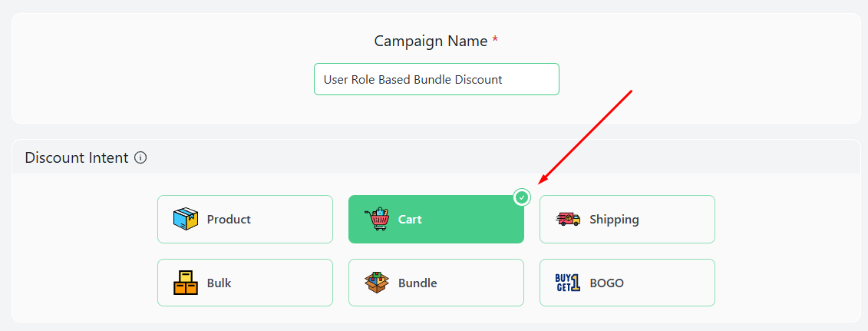Open the Discount Intent info tooltip icon
The height and width of the screenshot is (331, 868).
pyautogui.click(x=140, y=157)
